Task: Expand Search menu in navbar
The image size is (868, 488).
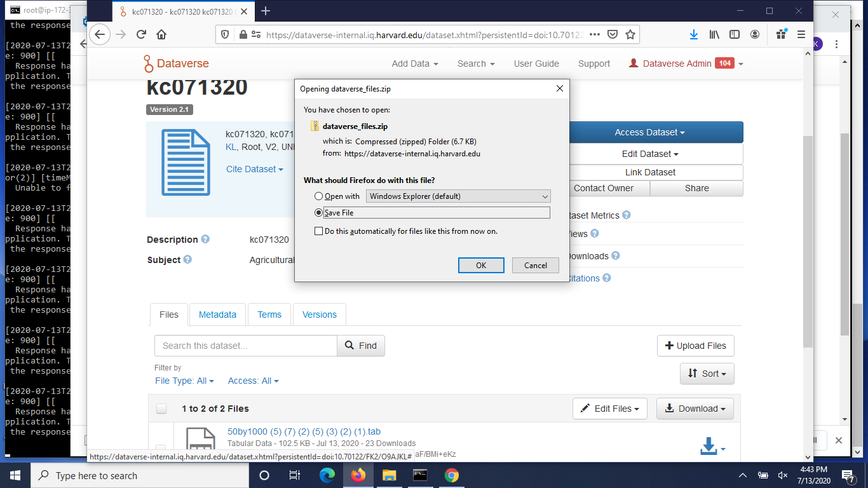Action: (x=476, y=64)
